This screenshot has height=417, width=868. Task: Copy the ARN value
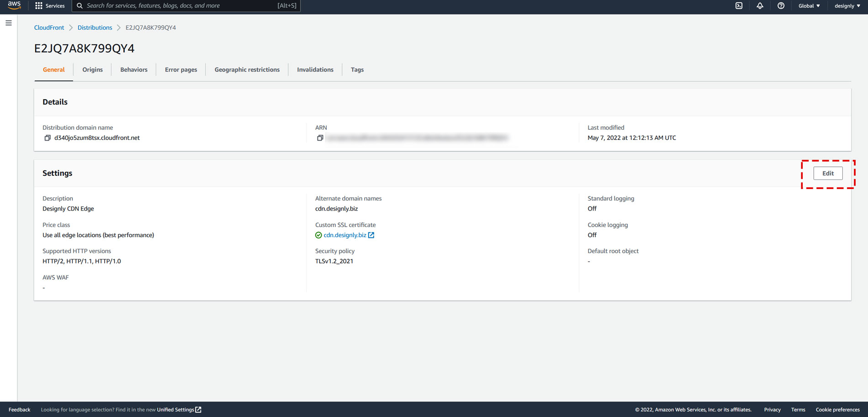(320, 138)
